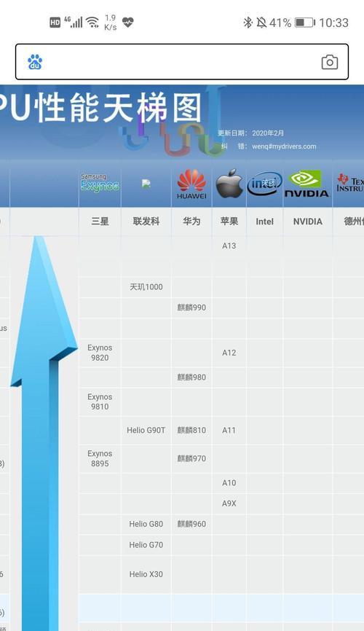The image size is (364, 631).
Task: Tap the broken MediaTek image icon
Action: [x=146, y=184]
